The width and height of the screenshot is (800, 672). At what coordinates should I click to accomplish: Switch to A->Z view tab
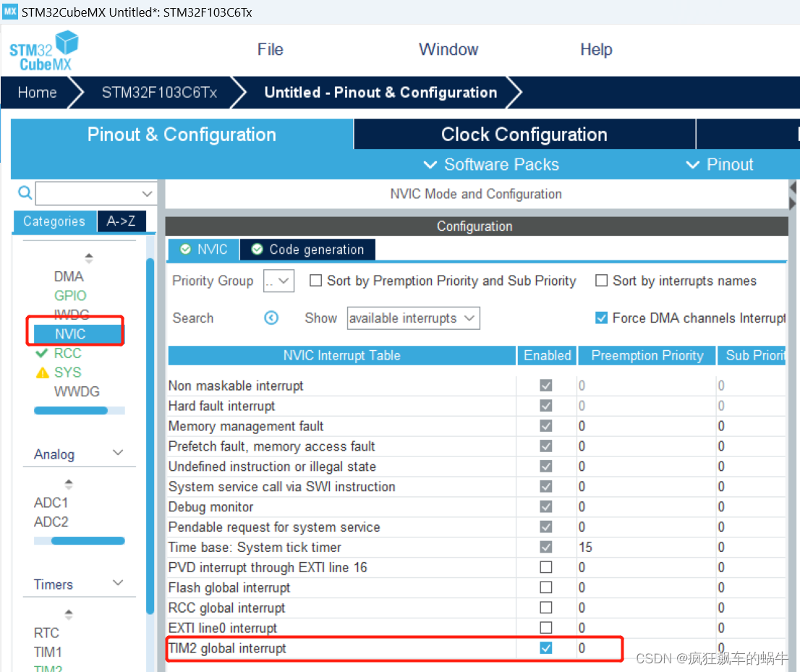(x=122, y=221)
